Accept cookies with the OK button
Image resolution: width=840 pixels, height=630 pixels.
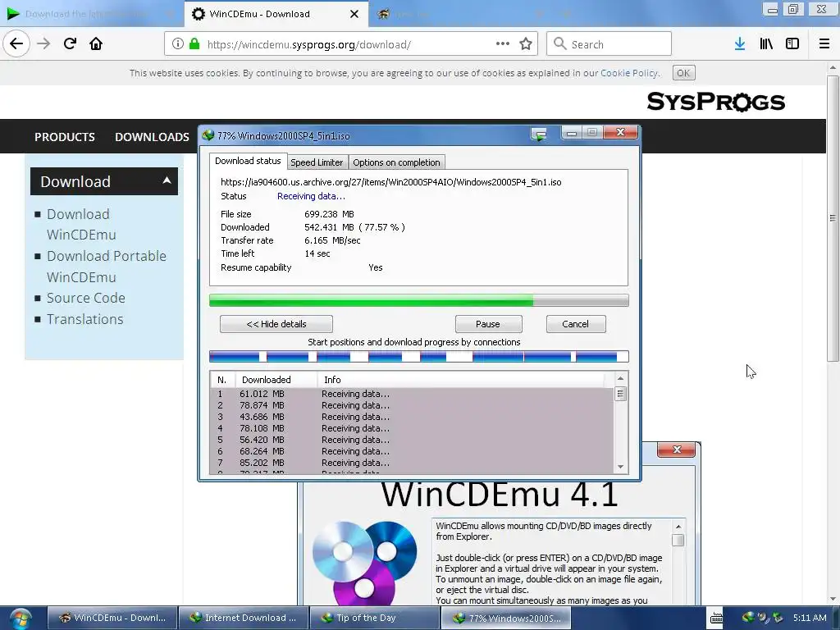tap(683, 73)
